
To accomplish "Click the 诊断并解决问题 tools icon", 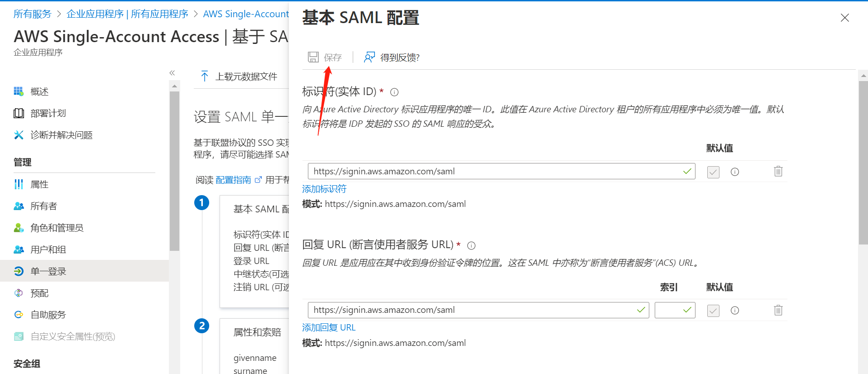I will point(19,135).
